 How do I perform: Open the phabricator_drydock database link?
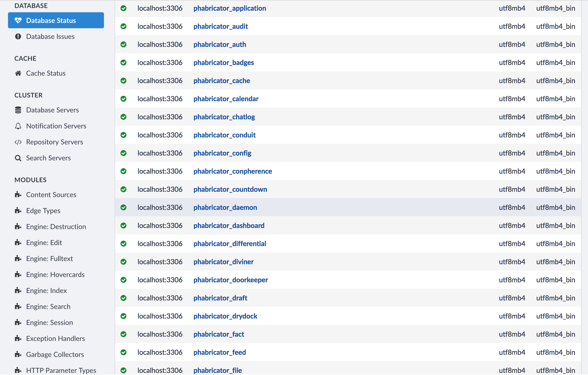click(225, 316)
